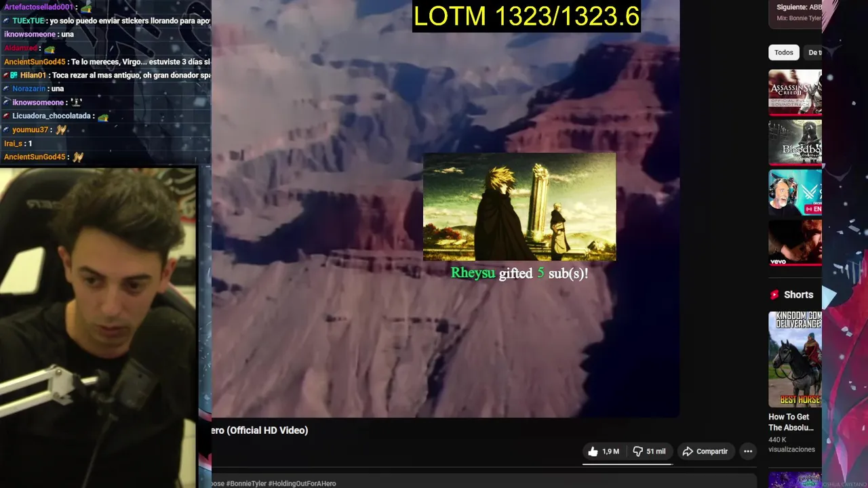The width and height of the screenshot is (868, 488).
Task: Click the '(Official HD Video)' title text
Action: tap(267, 430)
